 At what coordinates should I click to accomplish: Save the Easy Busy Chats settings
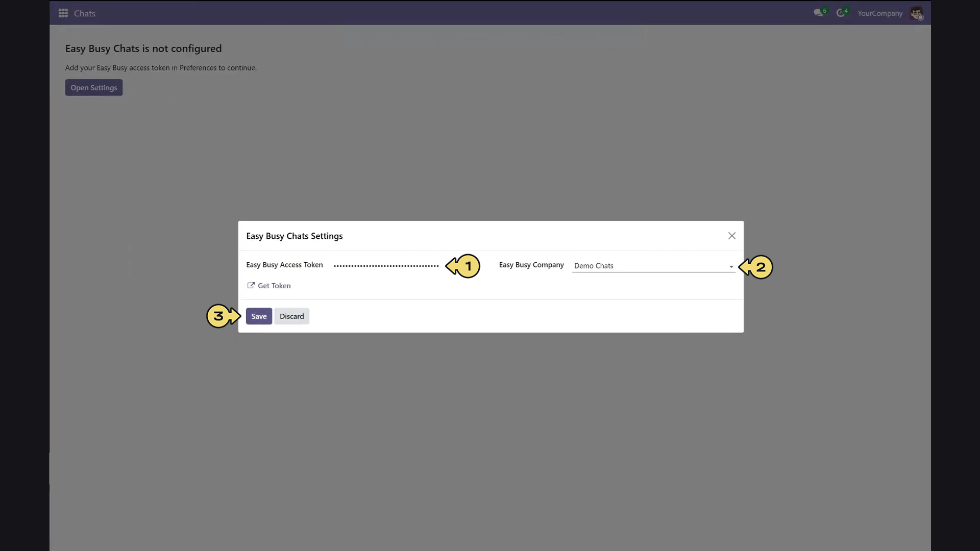[259, 316]
